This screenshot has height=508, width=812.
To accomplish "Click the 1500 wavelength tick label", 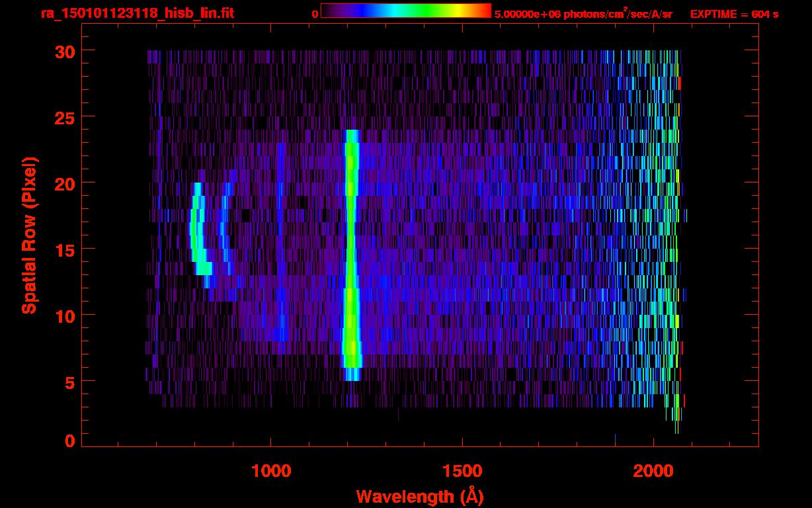I will coord(462,471).
